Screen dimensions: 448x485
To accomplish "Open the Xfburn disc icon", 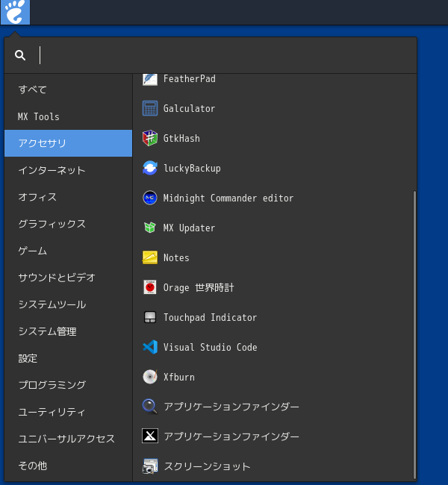I will click(150, 377).
